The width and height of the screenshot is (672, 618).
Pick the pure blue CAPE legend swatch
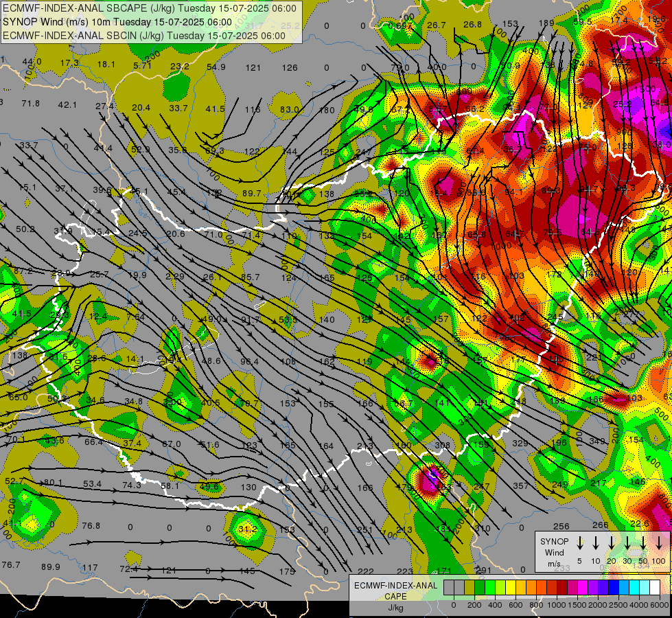(614, 587)
